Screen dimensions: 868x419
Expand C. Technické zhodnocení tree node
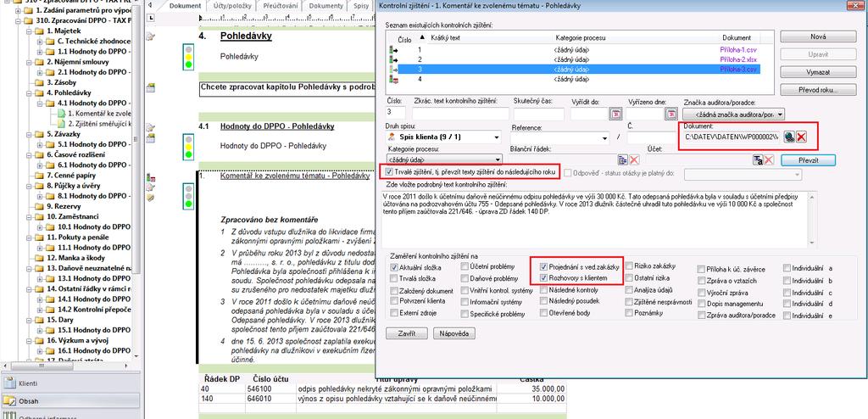[x=39, y=42]
